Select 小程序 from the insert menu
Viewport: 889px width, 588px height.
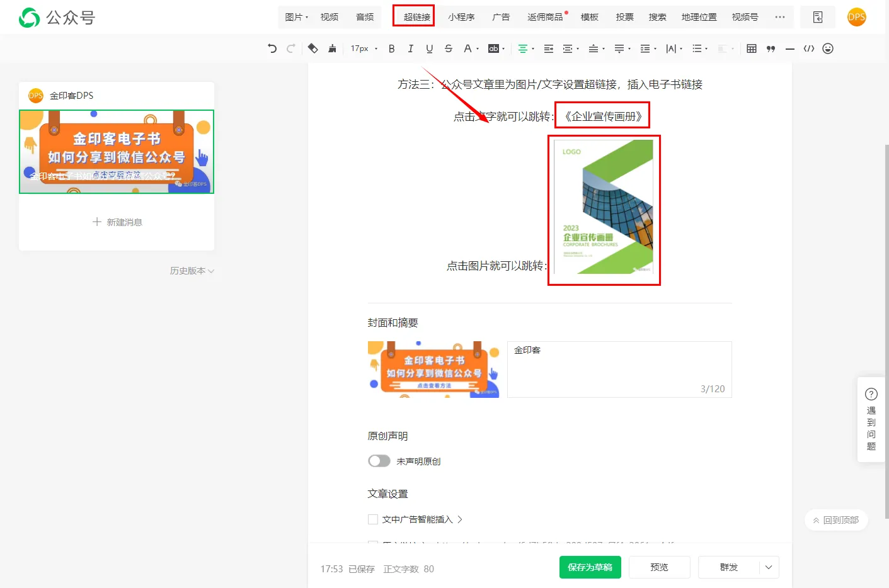[x=461, y=17]
